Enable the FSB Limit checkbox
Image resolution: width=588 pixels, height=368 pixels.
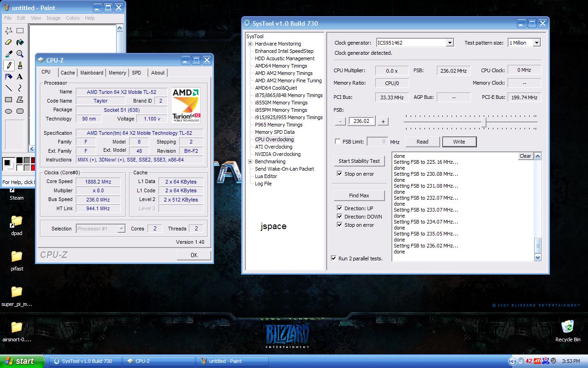[338, 142]
